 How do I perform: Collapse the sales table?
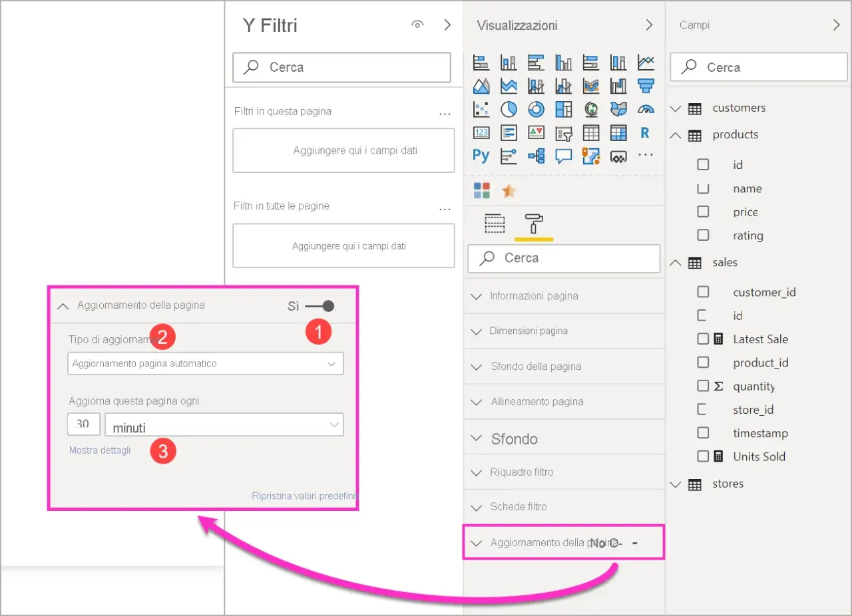676,263
